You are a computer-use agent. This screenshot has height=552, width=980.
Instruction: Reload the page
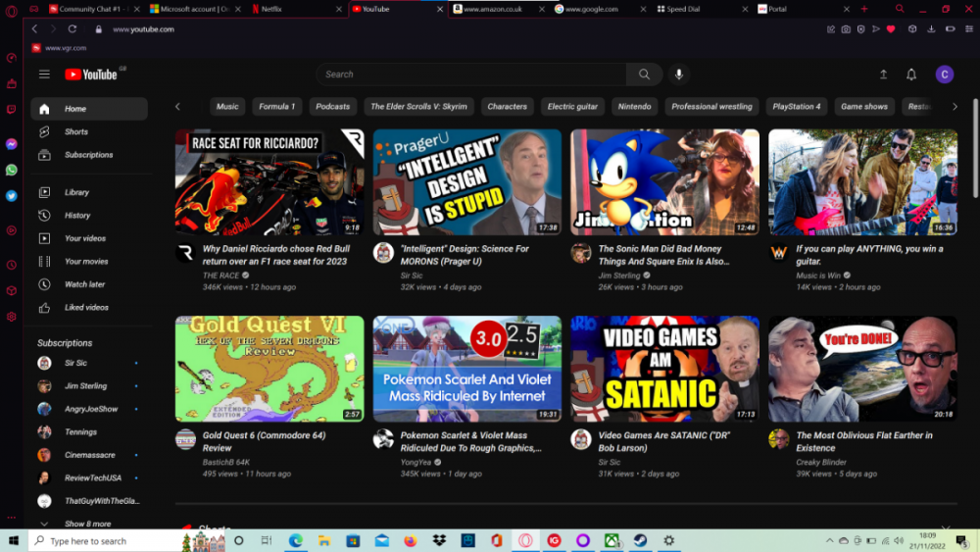click(x=73, y=28)
